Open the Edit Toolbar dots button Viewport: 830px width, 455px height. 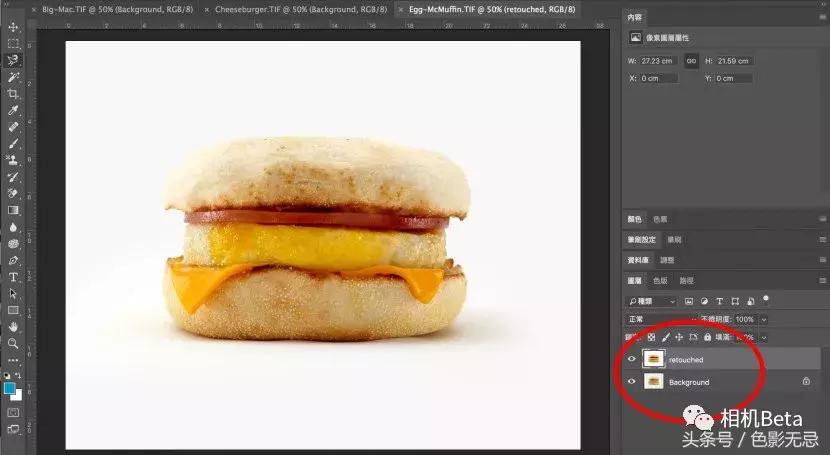(x=13, y=360)
